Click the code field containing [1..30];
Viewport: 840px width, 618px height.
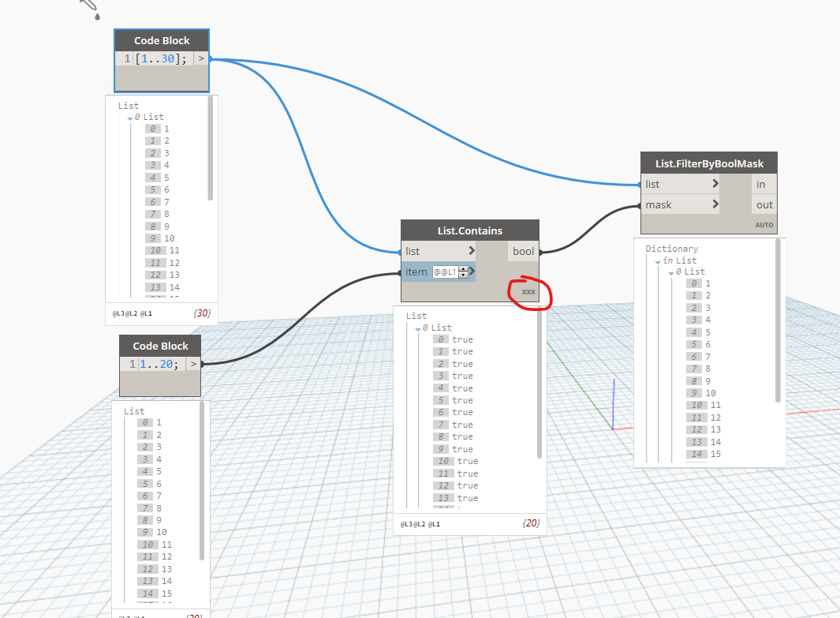point(161,58)
